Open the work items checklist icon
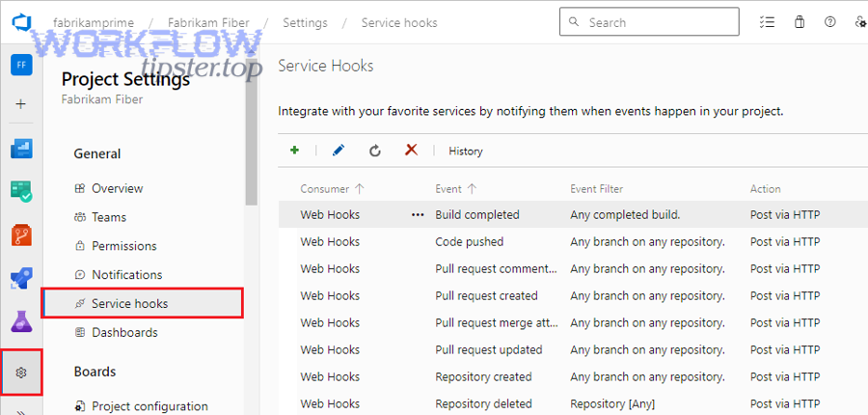Screen dimensions: 868x415 pos(767,23)
